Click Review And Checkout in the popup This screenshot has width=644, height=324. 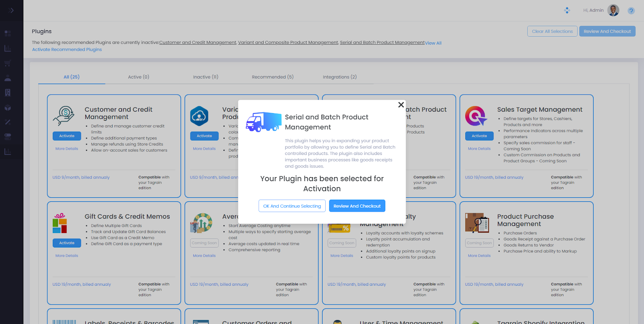click(357, 206)
